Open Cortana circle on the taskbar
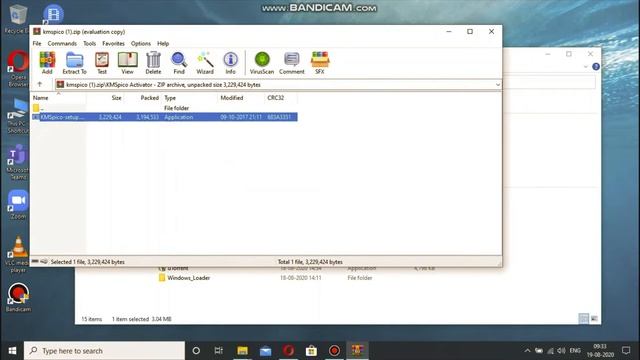Viewport: 640px width, 360px height. (x=196, y=351)
